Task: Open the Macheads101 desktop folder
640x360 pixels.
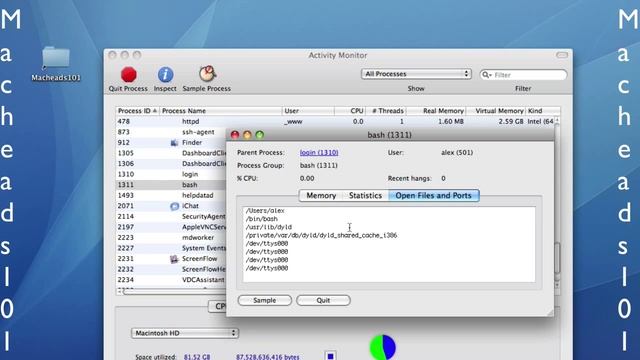Action: pyautogui.click(x=56, y=58)
